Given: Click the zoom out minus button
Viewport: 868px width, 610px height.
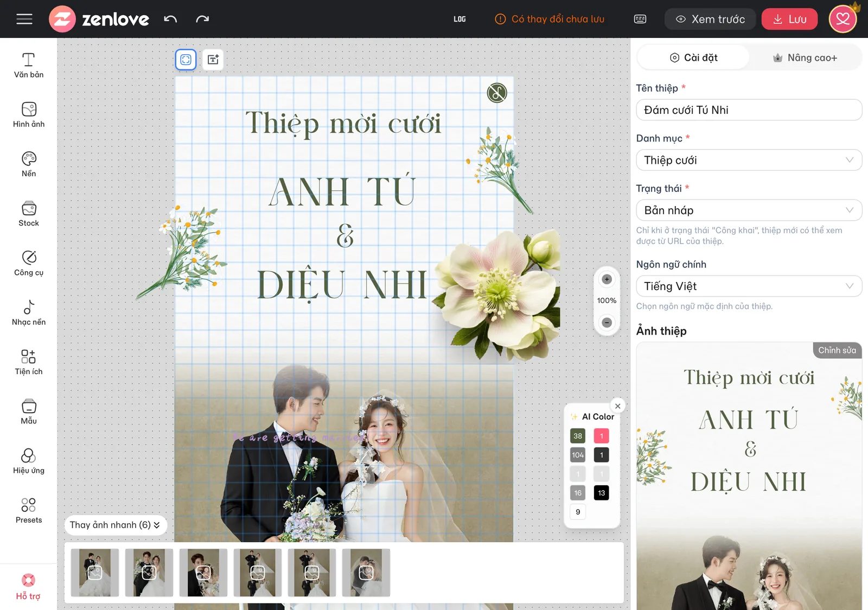Looking at the screenshot, I should point(607,323).
